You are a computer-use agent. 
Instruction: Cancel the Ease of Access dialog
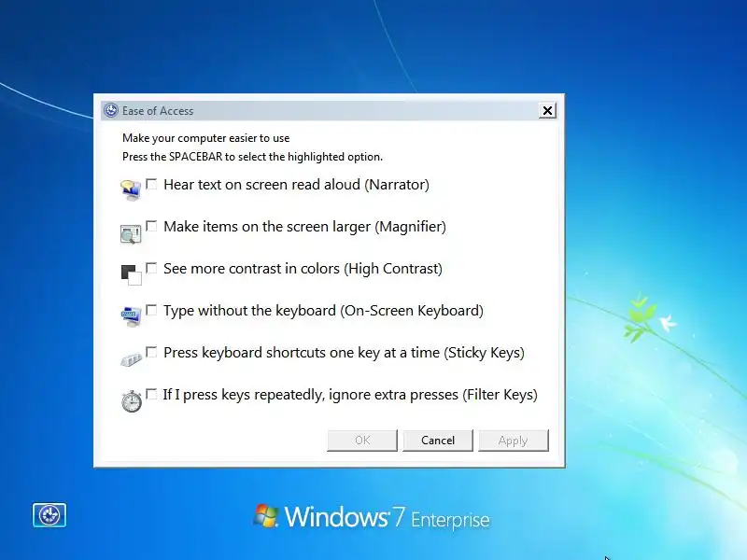tap(438, 440)
